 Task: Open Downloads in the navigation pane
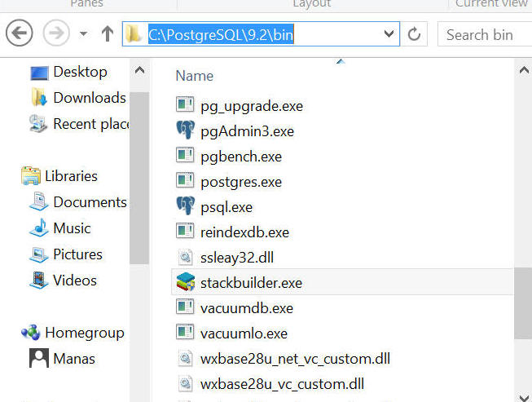[90, 98]
